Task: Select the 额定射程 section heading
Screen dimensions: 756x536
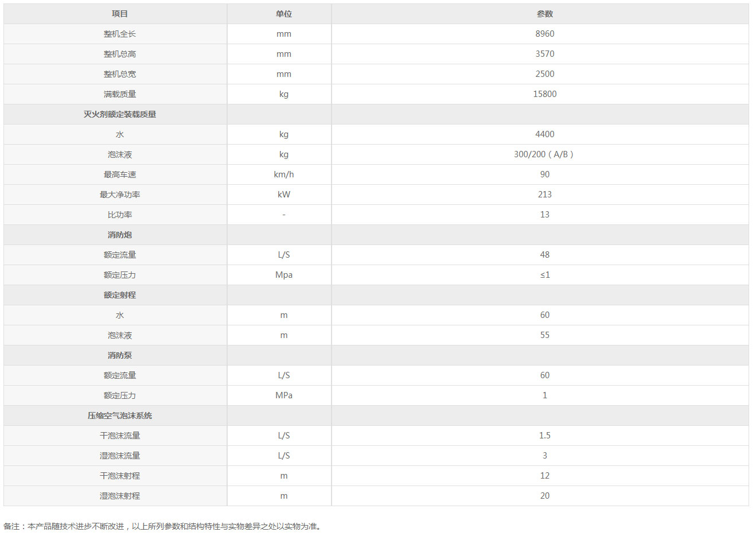Action: tap(120, 295)
